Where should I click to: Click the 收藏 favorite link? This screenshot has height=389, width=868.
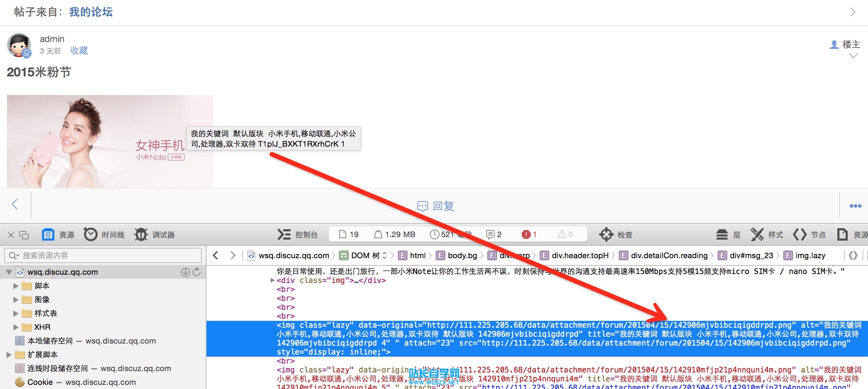(x=79, y=51)
